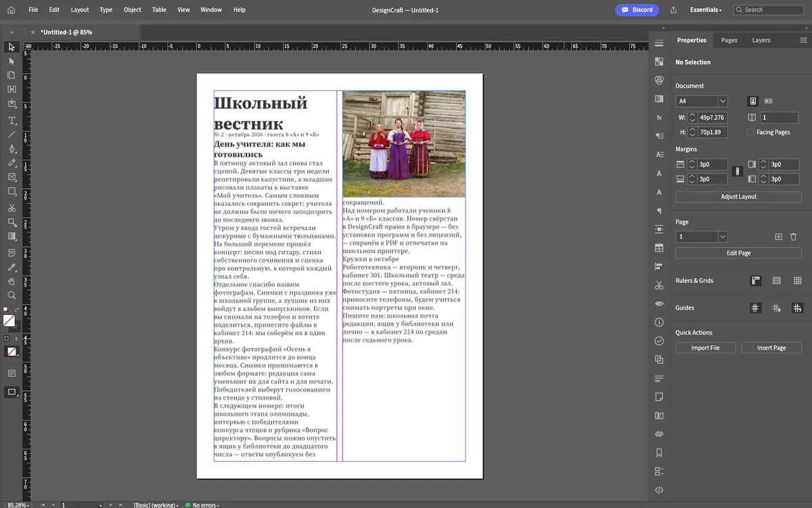This screenshot has height=508, width=812.
Task: Activate the Line tool
Action: pos(12,134)
